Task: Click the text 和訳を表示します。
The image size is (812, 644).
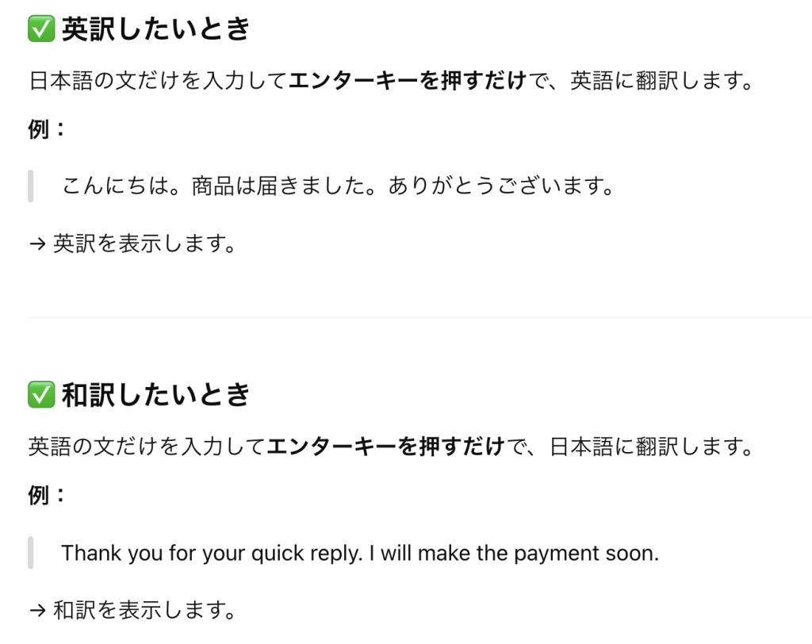Action: coord(145,610)
